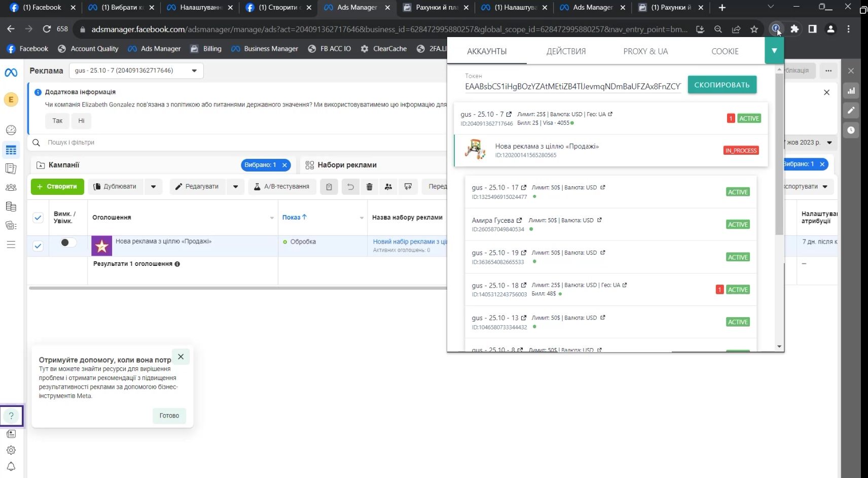868x478 pixels.
Task: Open the edit pencil icon in right panel
Action: (851, 110)
